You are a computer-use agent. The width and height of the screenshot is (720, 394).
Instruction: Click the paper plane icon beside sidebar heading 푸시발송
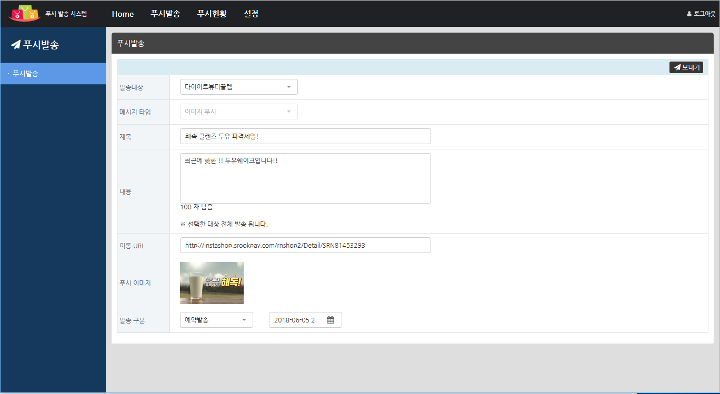[x=16, y=45]
